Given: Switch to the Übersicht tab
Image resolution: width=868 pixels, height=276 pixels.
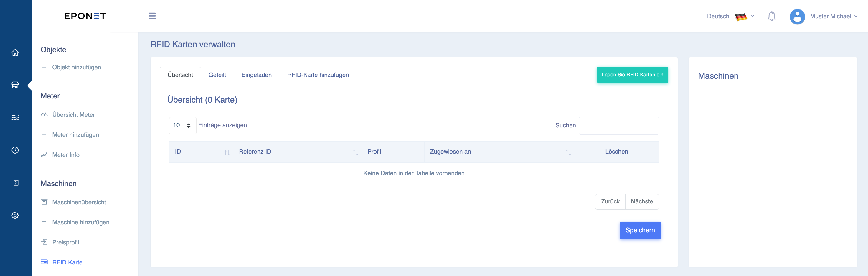Looking at the screenshot, I should click(x=180, y=75).
